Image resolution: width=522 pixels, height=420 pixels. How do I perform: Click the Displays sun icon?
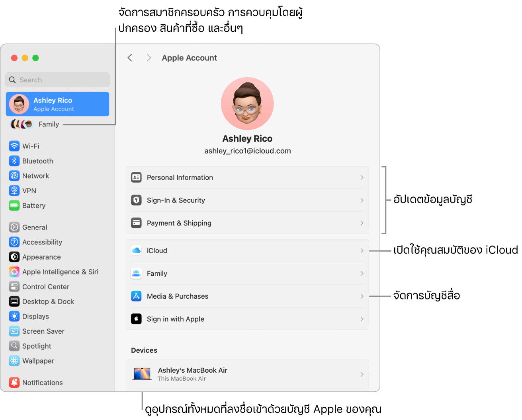pos(14,316)
